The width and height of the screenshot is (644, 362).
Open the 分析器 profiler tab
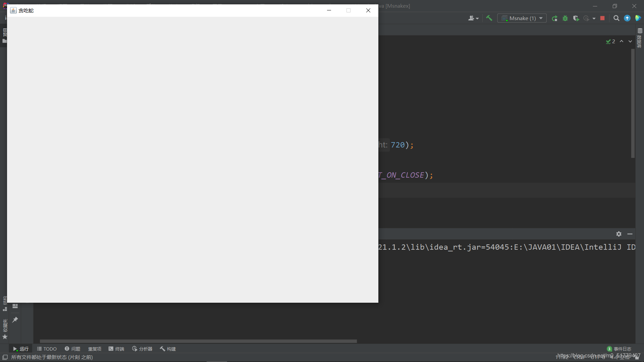142,349
